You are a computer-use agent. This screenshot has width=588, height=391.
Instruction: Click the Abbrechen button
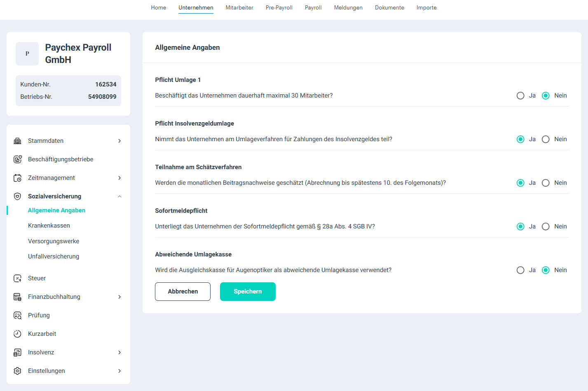tap(183, 291)
